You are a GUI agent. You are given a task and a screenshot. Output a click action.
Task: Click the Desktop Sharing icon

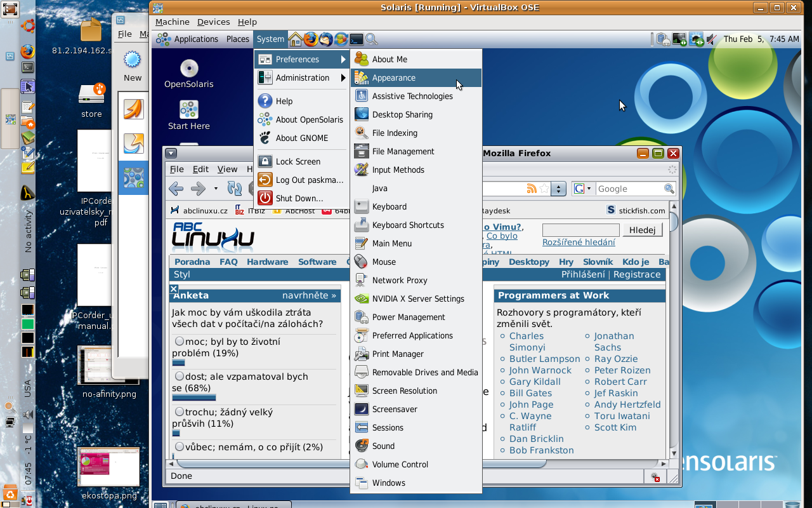click(361, 114)
